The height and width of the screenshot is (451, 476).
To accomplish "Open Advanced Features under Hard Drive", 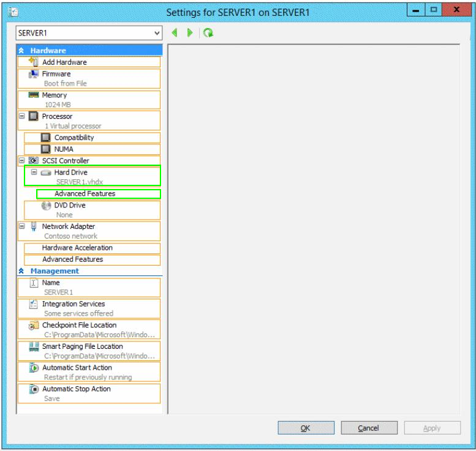I will coord(99,194).
